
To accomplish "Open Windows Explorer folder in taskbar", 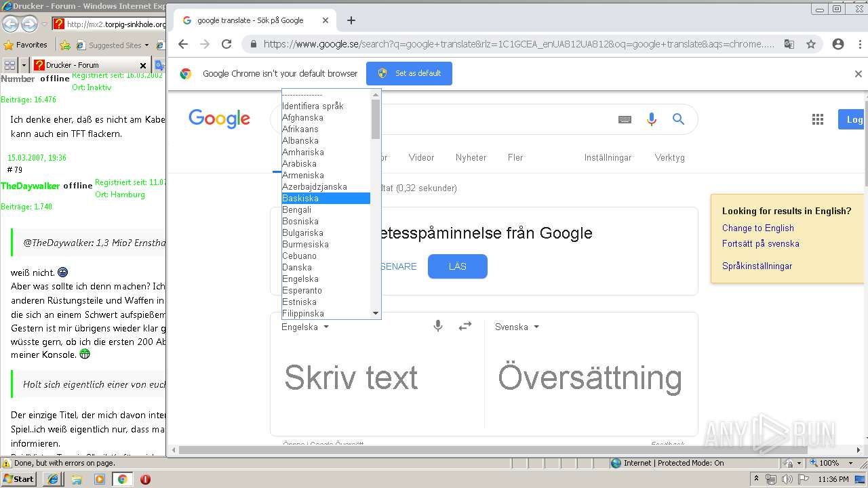I will click(x=77, y=479).
